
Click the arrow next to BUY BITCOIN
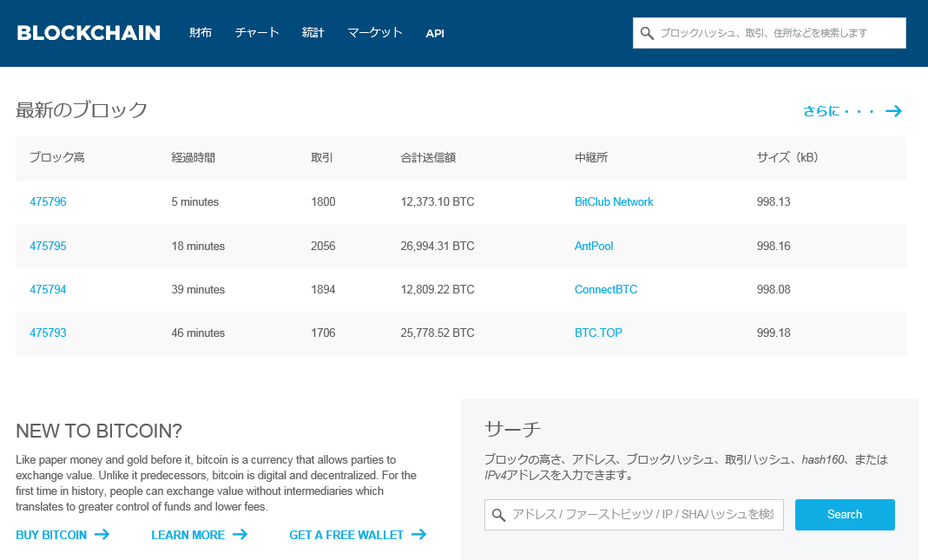tap(102, 535)
